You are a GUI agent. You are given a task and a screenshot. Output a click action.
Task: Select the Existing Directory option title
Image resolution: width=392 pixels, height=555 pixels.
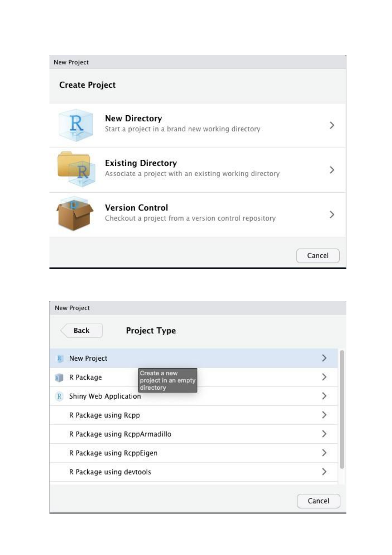141,163
